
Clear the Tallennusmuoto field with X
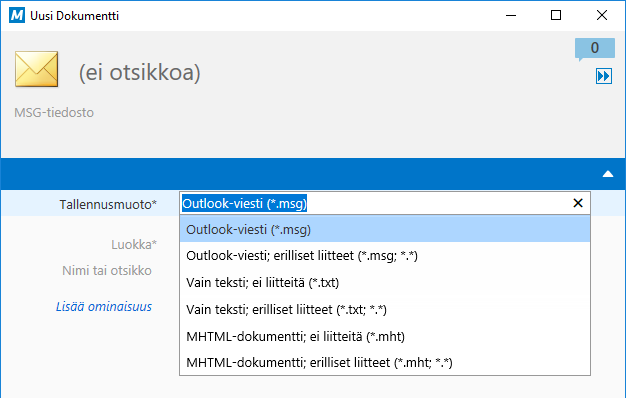(x=578, y=203)
